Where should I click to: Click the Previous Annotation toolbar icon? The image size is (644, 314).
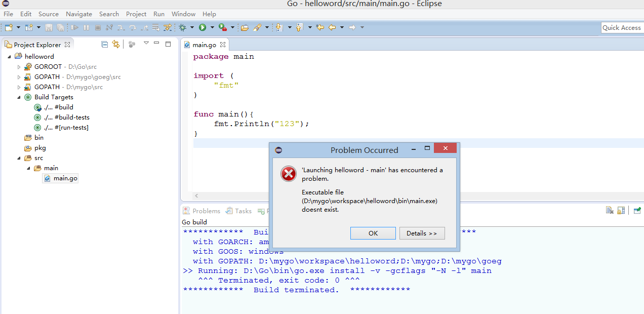click(x=299, y=27)
